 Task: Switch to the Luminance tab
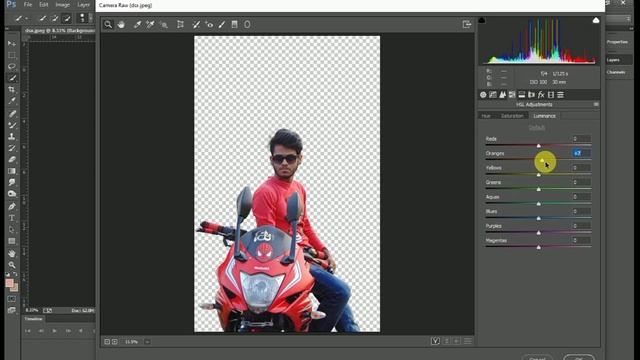(544, 116)
